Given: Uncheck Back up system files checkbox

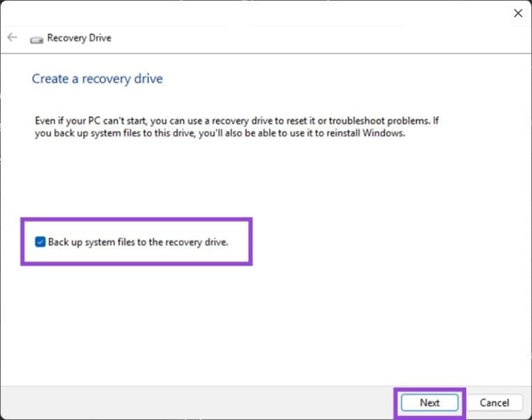Looking at the screenshot, I should (40, 243).
